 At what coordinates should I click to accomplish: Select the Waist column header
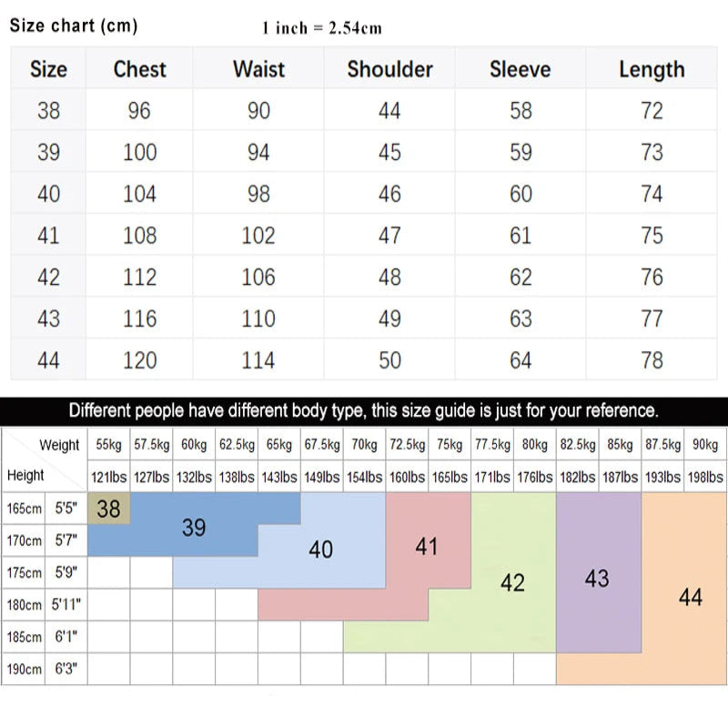click(x=258, y=69)
